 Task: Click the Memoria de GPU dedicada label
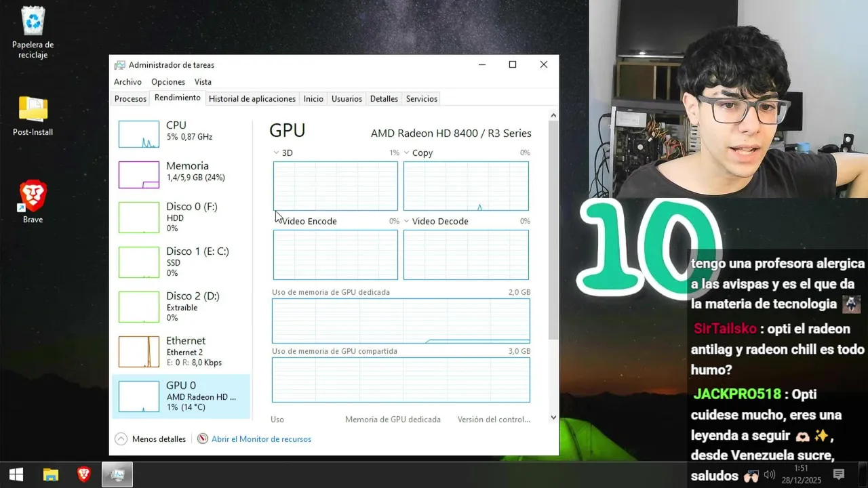[x=393, y=420]
